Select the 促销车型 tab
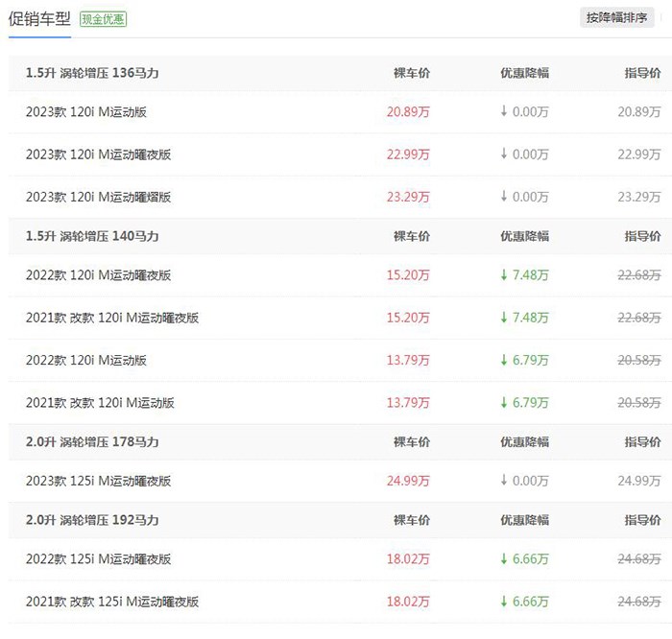This screenshot has height=639, width=672. point(39,19)
